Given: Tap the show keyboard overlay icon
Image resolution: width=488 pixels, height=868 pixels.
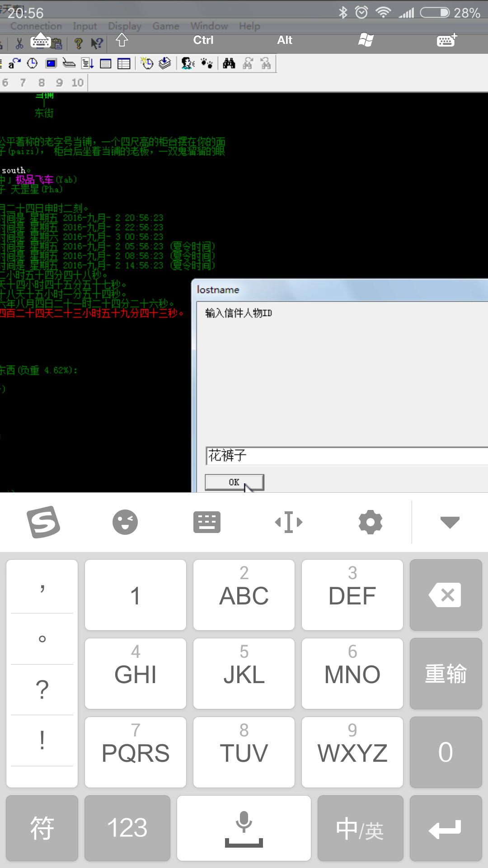Looking at the screenshot, I should pyautogui.click(x=41, y=41).
